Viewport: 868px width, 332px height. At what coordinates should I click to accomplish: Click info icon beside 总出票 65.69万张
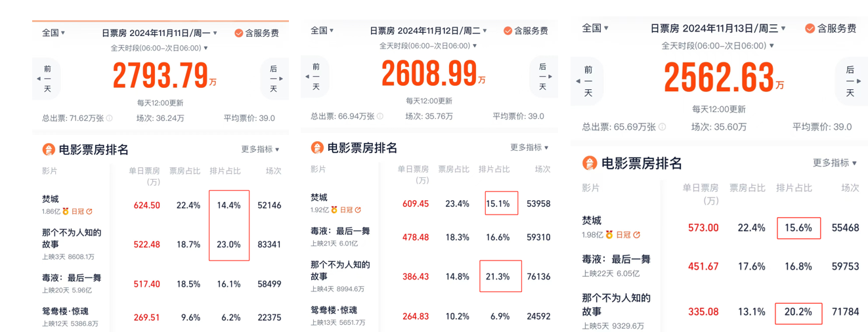662,127
